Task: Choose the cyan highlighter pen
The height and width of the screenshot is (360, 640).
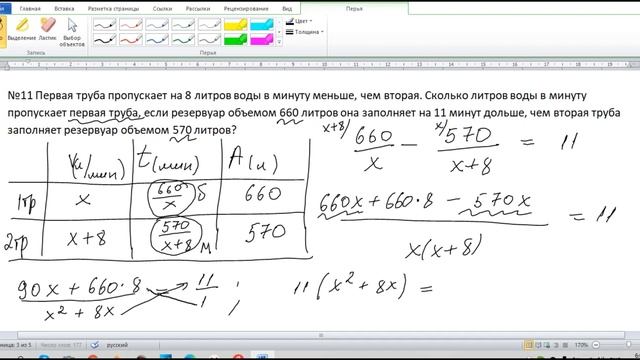Action: tap(262, 24)
